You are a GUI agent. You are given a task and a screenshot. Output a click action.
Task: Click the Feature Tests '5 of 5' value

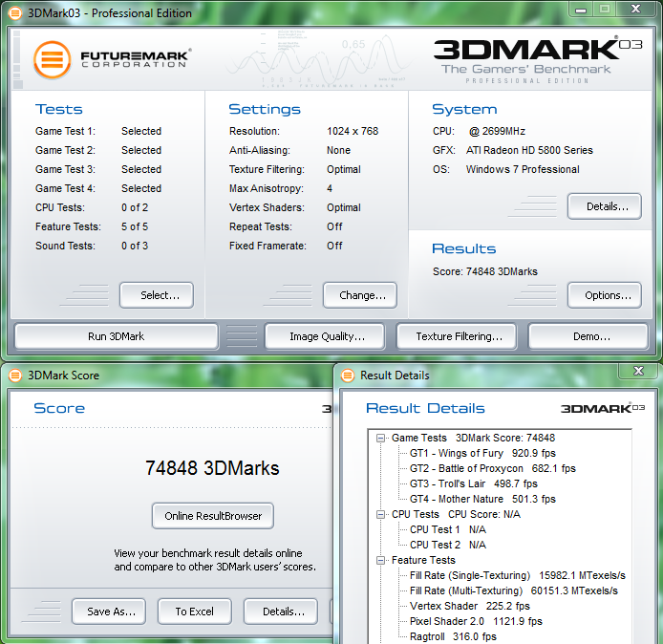click(x=135, y=226)
